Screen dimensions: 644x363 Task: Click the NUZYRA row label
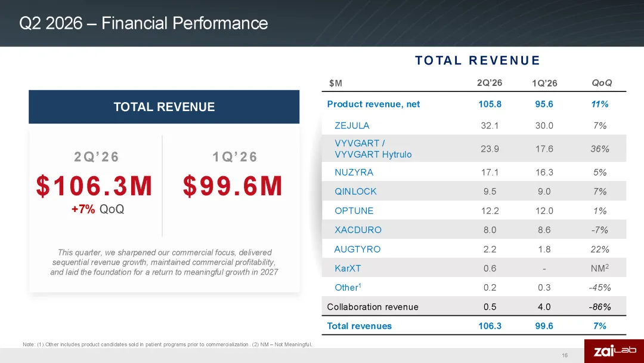(x=354, y=173)
